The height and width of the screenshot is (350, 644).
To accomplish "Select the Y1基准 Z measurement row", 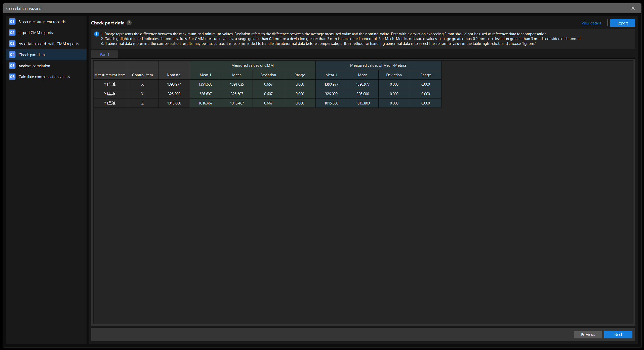I will (110, 103).
